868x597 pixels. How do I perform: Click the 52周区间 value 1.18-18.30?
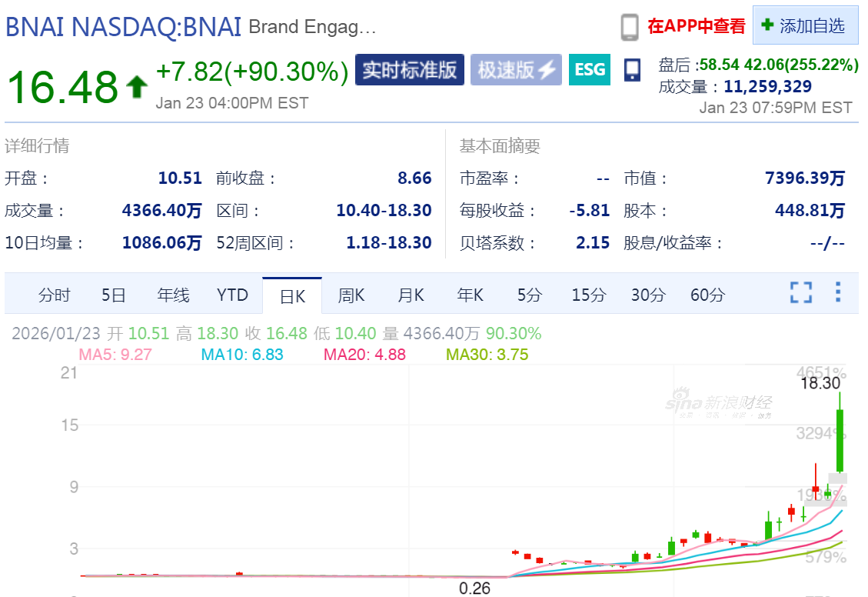tap(388, 242)
